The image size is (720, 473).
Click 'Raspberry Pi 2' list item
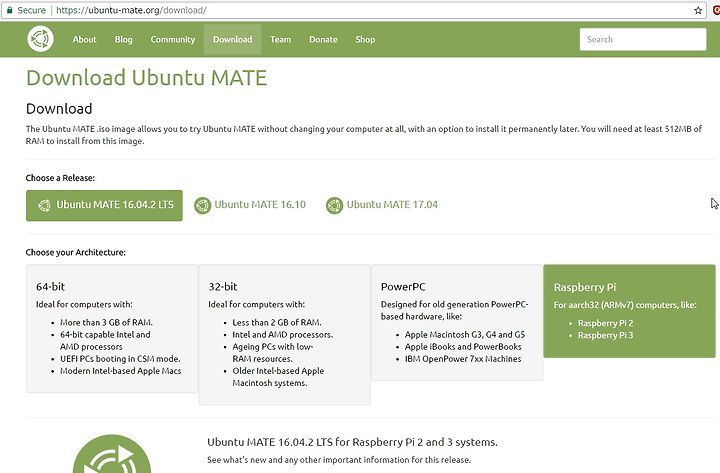point(605,323)
